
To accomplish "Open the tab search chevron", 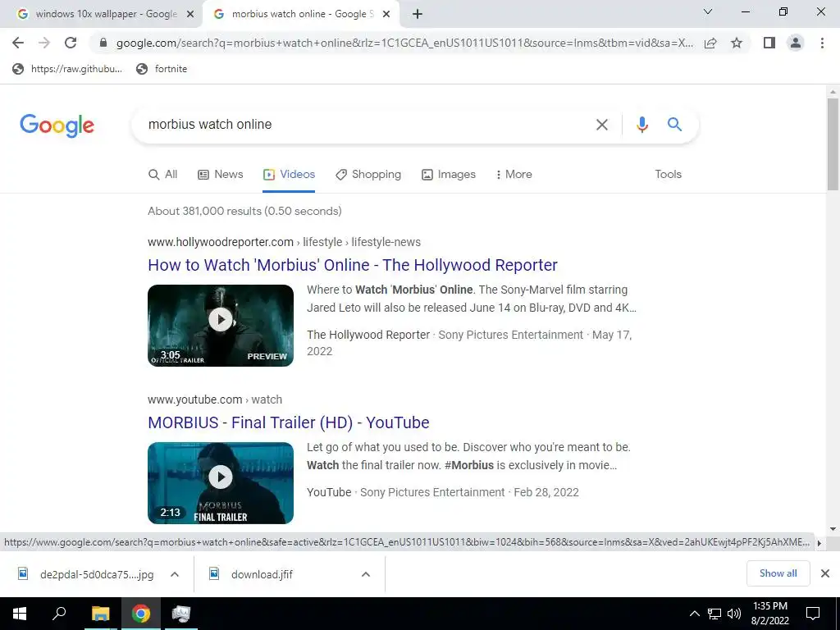I will [x=708, y=11].
